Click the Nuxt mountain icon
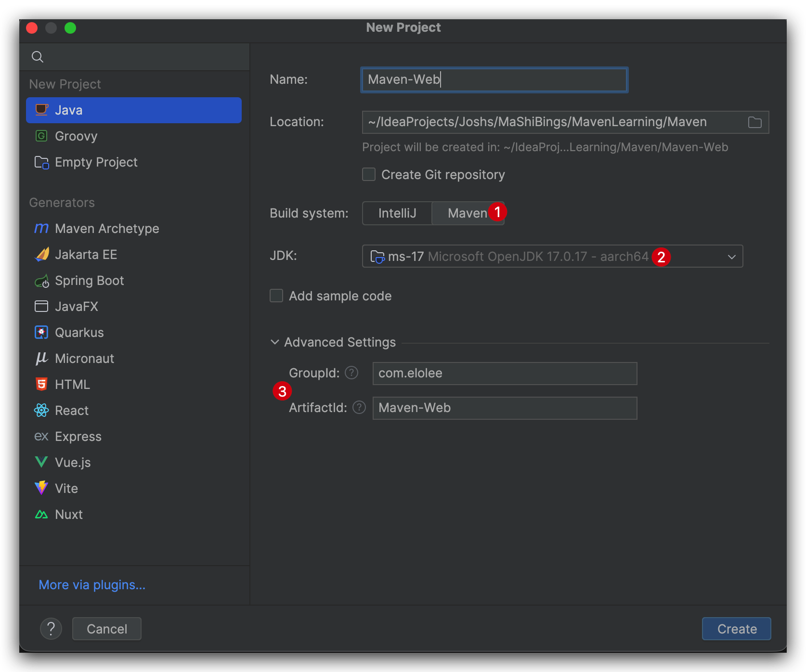 click(41, 514)
